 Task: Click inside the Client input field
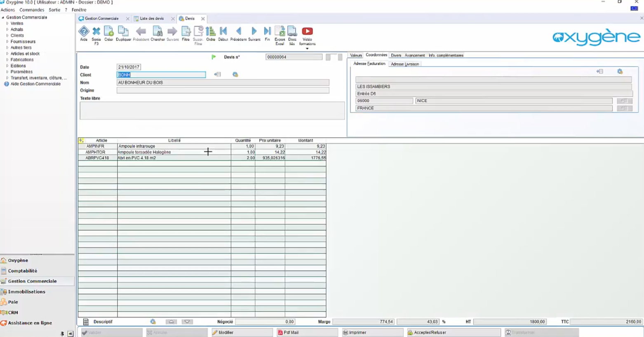tap(161, 75)
